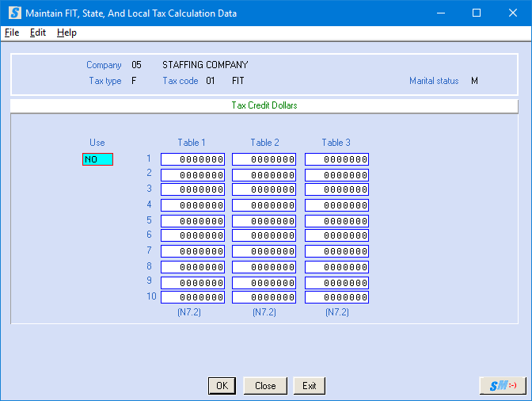The height and width of the screenshot is (401, 532).
Task: Click Table 1 row 10 field
Action: pos(192,297)
